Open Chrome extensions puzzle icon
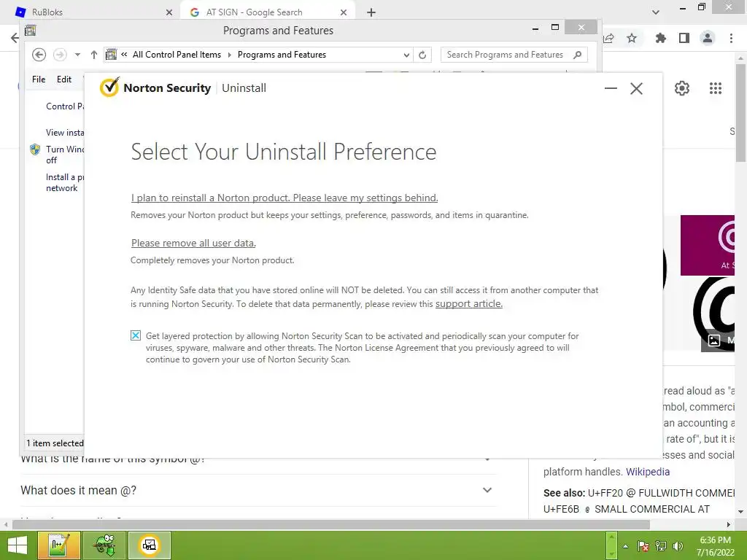Image resolution: width=747 pixels, height=560 pixels. tap(661, 38)
